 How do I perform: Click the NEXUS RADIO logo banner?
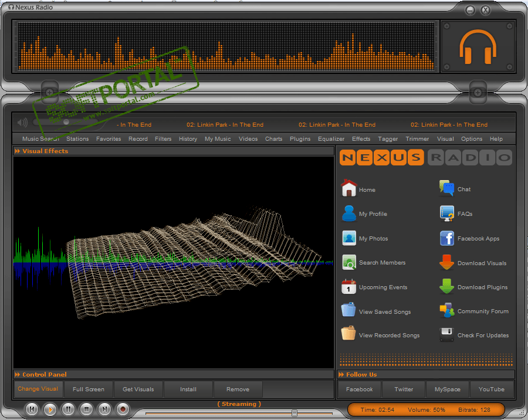pyautogui.click(x=426, y=157)
